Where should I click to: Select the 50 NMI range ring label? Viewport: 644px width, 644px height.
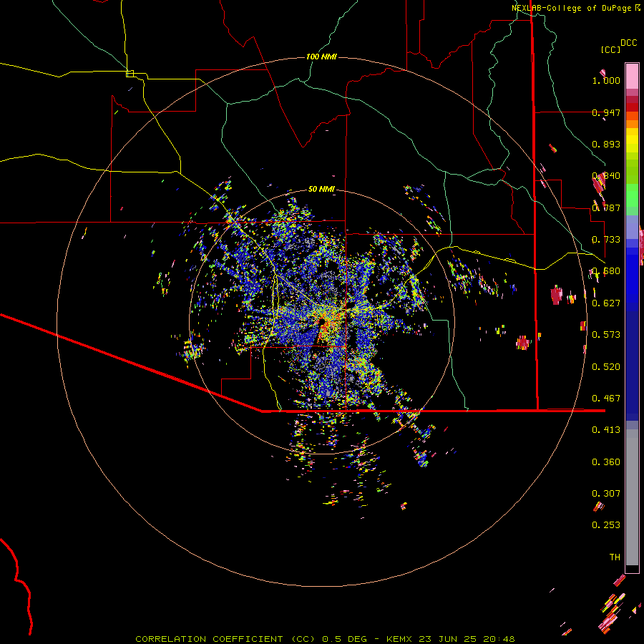pos(321,189)
